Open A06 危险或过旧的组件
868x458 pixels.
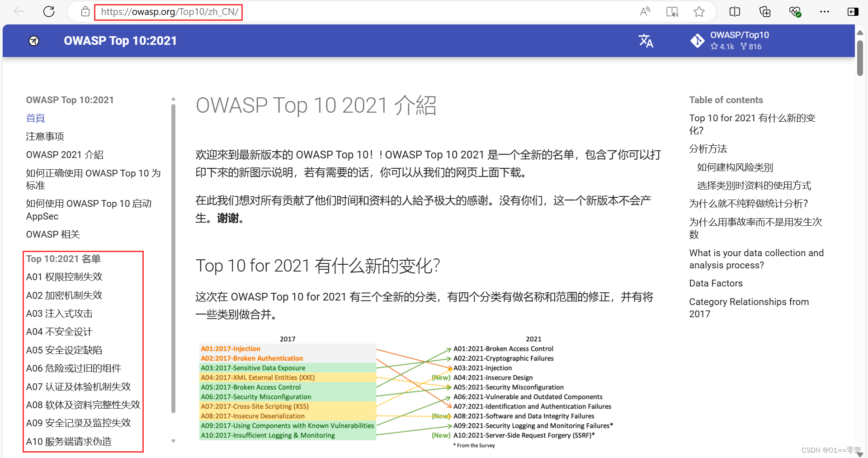coord(74,368)
